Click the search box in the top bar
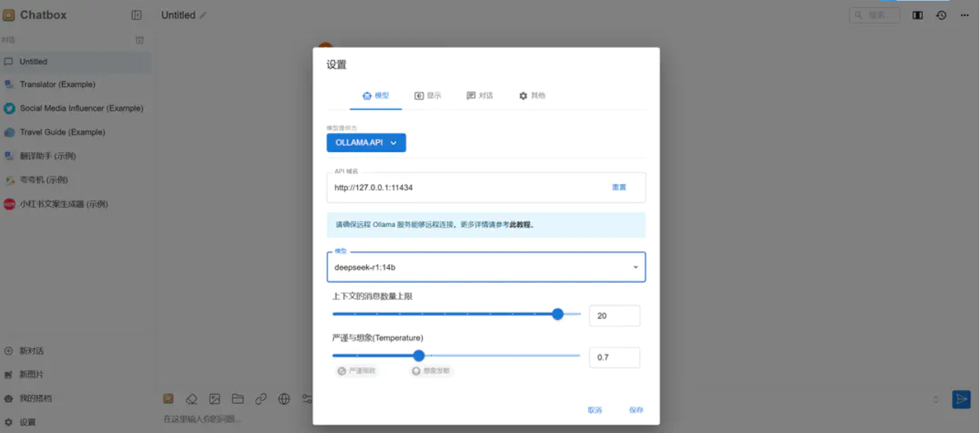Viewport: 980px width, 433px height. tap(875, 15)
